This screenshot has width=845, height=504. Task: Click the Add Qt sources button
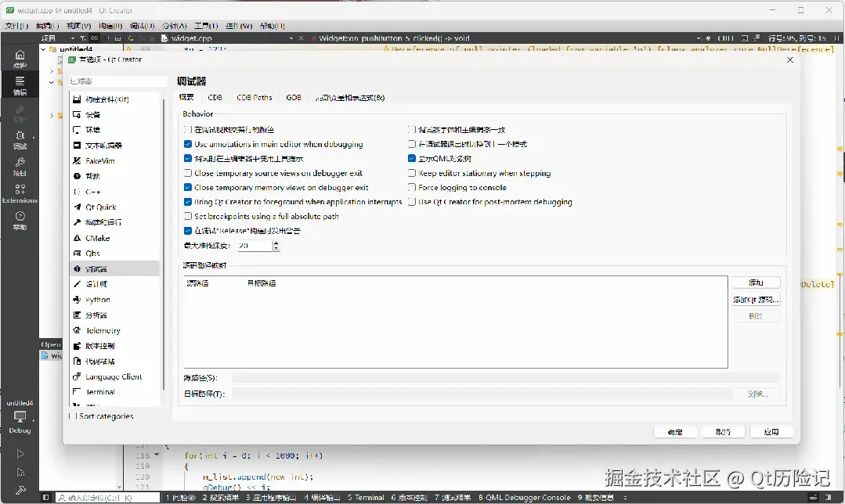click(756, 300)
